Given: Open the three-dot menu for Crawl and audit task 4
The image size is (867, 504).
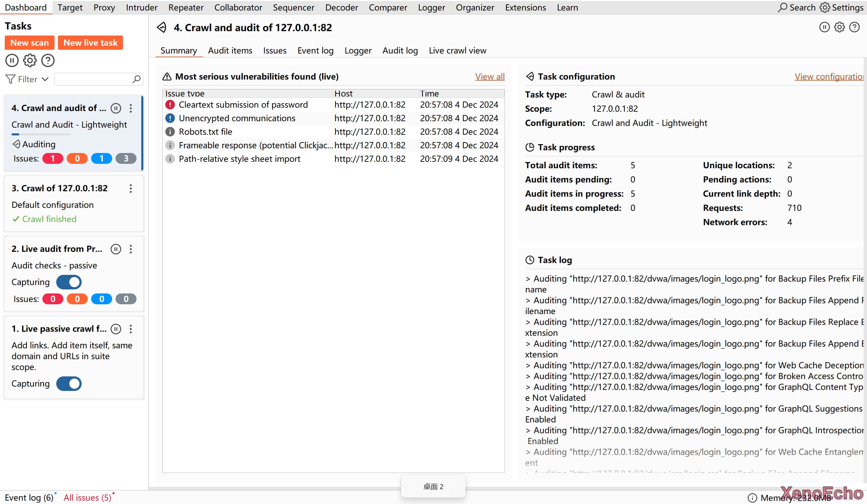Looking at the screenshot, I should click(x=131, y=108).
